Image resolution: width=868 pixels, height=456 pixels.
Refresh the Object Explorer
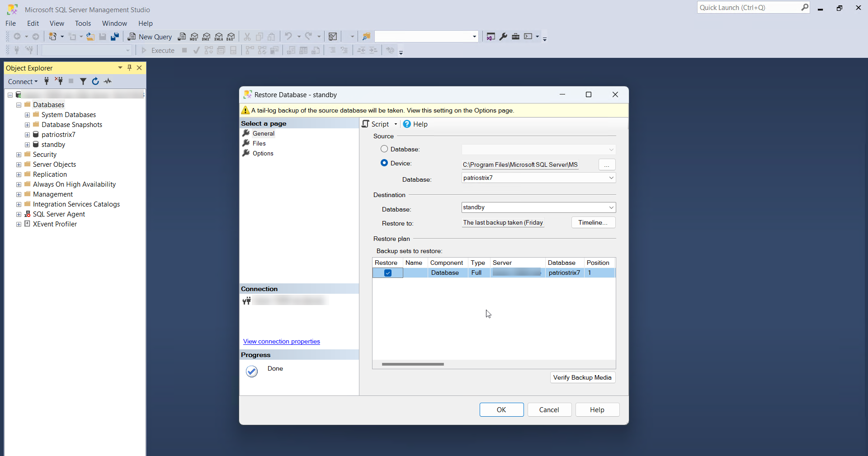(95, 81)
